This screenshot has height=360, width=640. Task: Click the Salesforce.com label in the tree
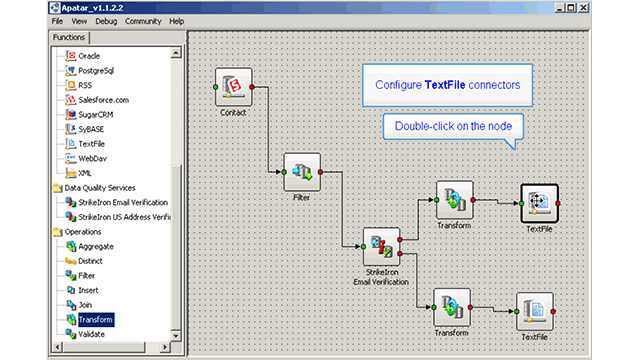click(104, 100)
